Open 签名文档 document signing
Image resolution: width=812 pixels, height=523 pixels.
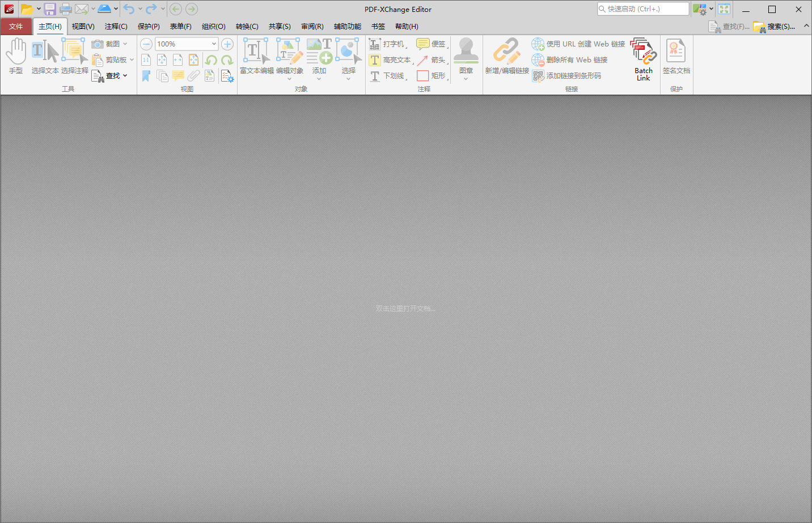pos(676,57)
